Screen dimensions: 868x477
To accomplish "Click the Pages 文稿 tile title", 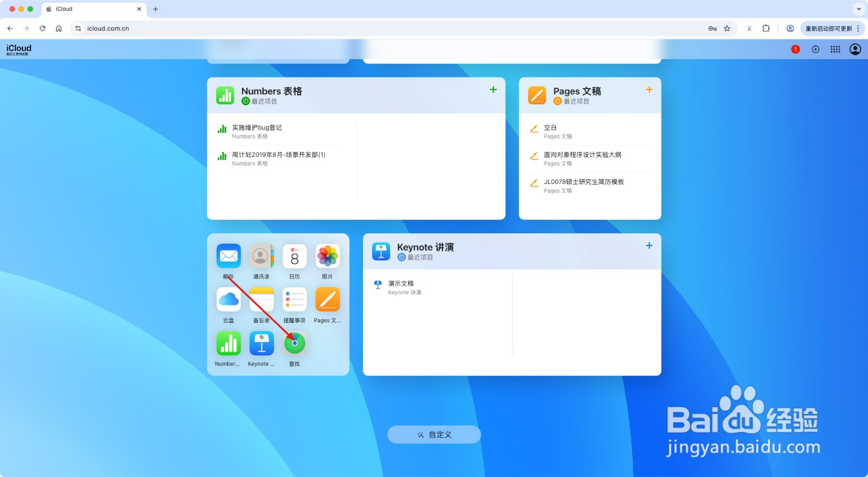I will pos(577,91).
